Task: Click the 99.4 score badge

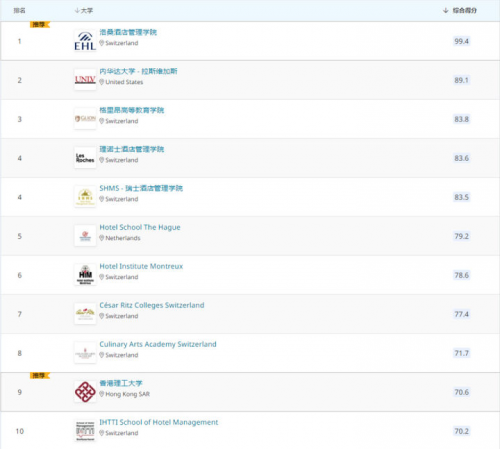Action: coord(462,41)
